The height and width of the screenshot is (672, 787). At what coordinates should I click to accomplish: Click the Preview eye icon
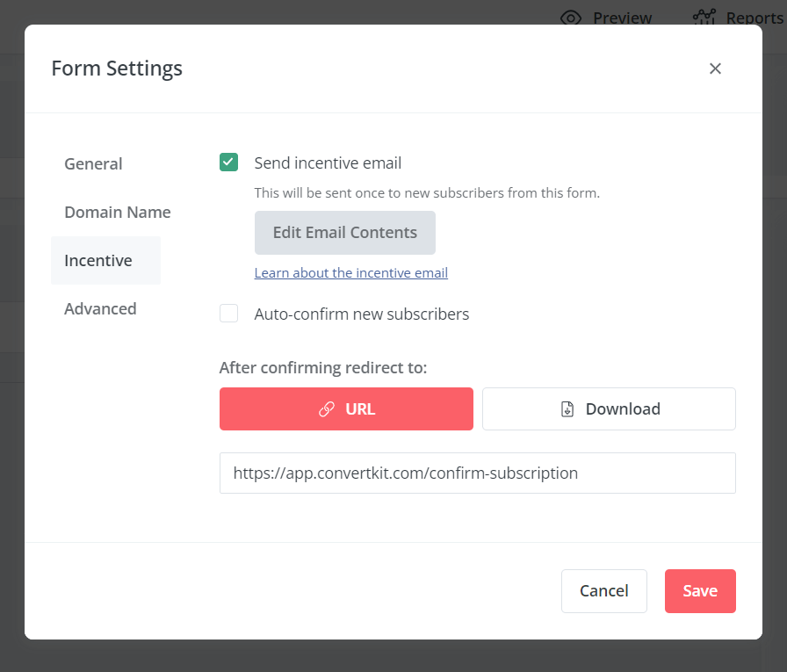point(571,18)
